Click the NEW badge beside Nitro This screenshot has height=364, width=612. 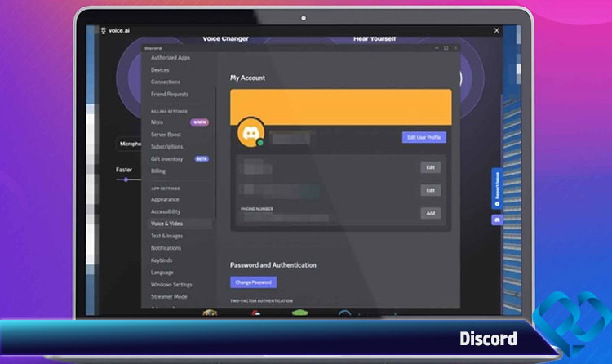[199, 122]
